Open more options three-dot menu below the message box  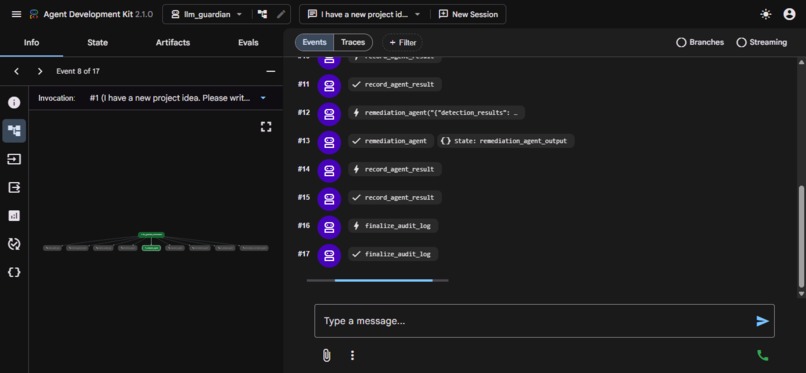[x=352, y=355]
